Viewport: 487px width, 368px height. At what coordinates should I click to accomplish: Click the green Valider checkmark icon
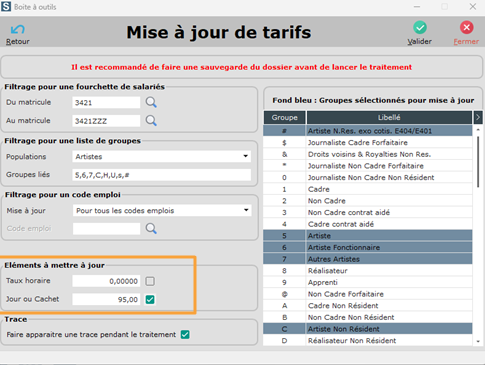point(420,28)
